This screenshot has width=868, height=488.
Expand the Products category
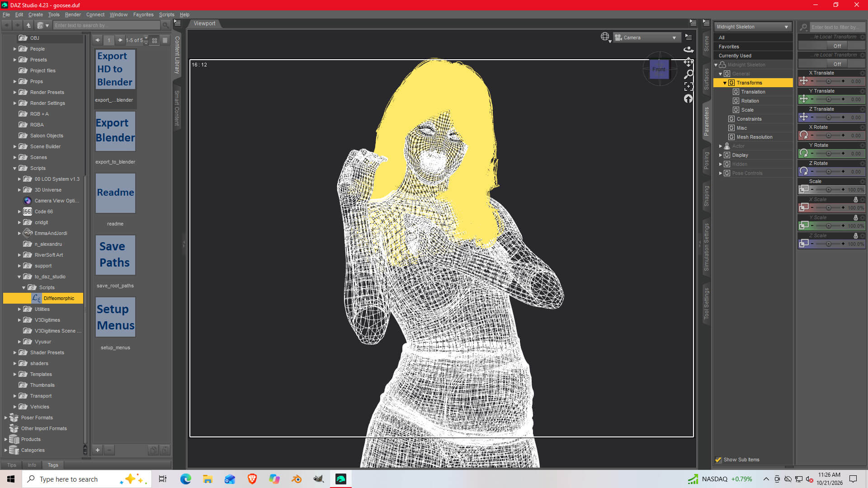6,439
